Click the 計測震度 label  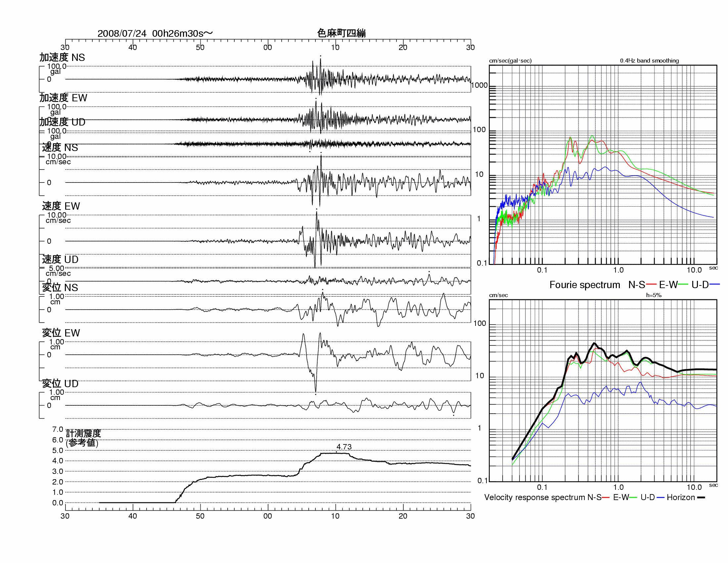click(83, 433)
